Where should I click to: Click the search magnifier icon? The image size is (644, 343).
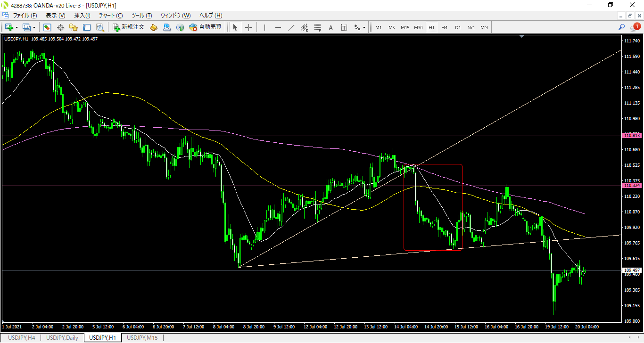[x=622, y=27]
